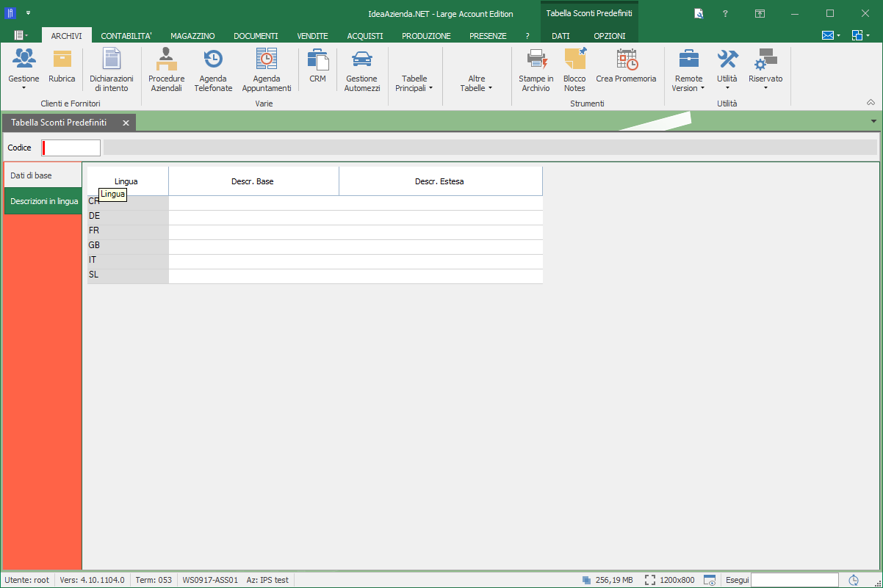
Task: Click the Esegui command input field
Action: coord(795,580)
